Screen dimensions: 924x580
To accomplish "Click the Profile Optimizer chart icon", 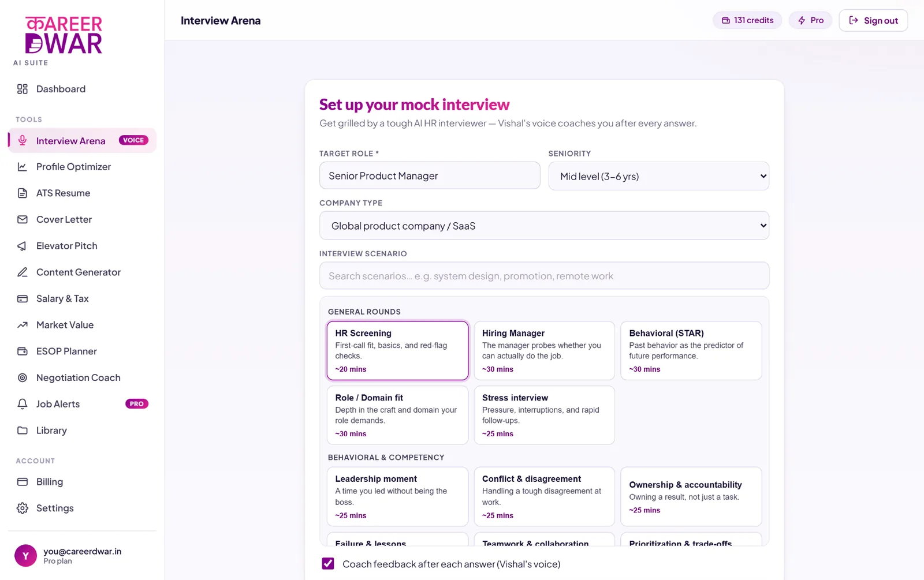I will (x=23, y=167).
